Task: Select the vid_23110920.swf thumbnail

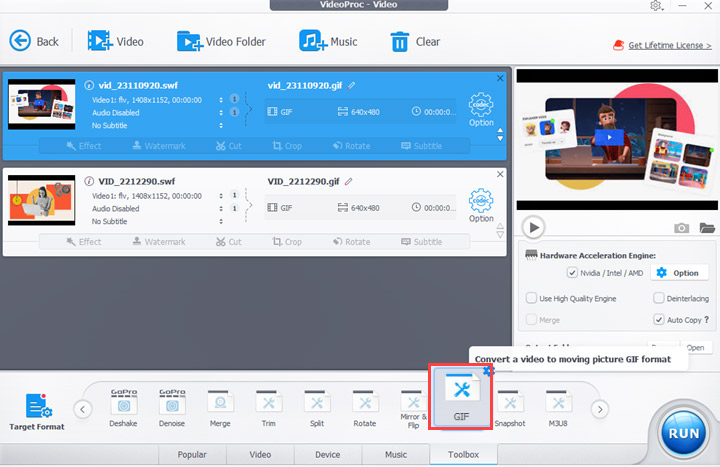Action: point(41,104)
